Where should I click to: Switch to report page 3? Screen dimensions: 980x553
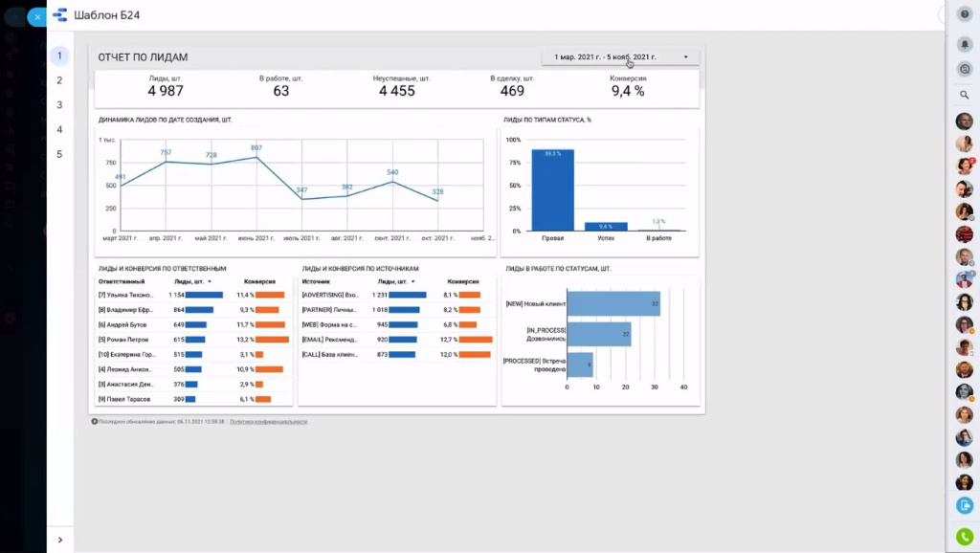[x=59, y=104]
